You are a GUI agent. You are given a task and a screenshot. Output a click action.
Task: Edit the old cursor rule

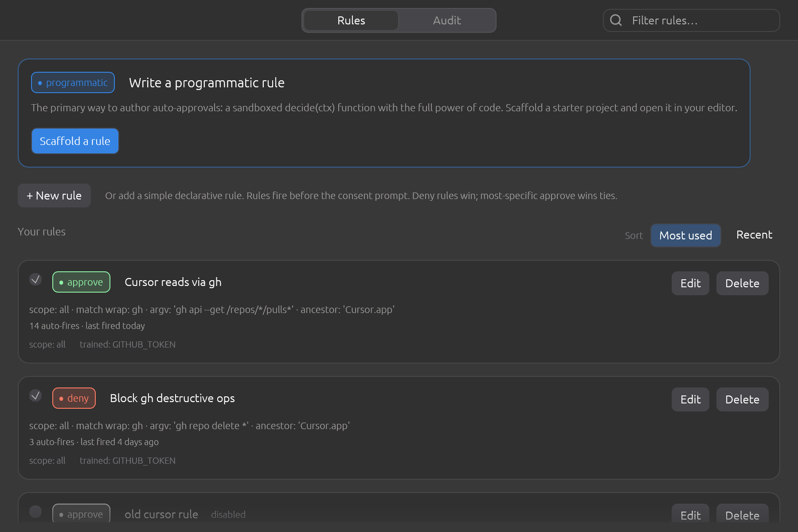click(690, 514)
